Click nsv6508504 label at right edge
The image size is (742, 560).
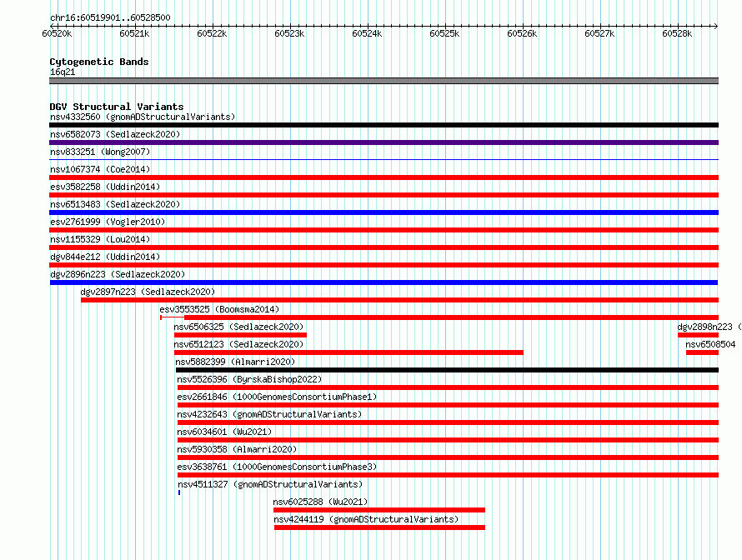coord(710,344)
